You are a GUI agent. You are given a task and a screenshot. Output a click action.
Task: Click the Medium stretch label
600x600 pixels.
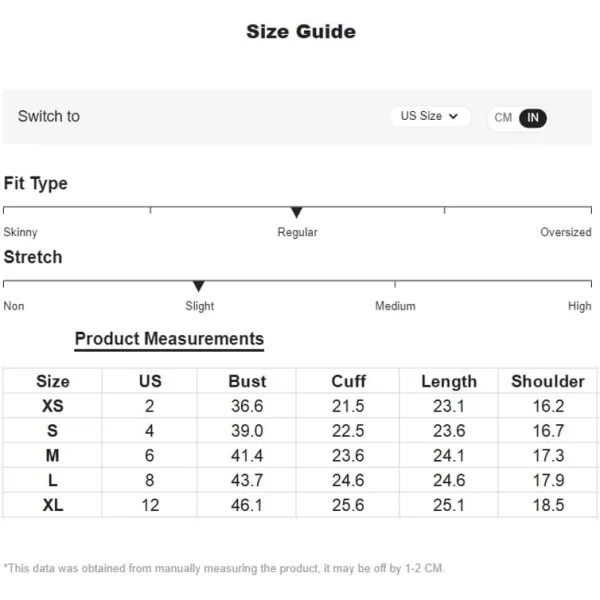click(395, 306)
